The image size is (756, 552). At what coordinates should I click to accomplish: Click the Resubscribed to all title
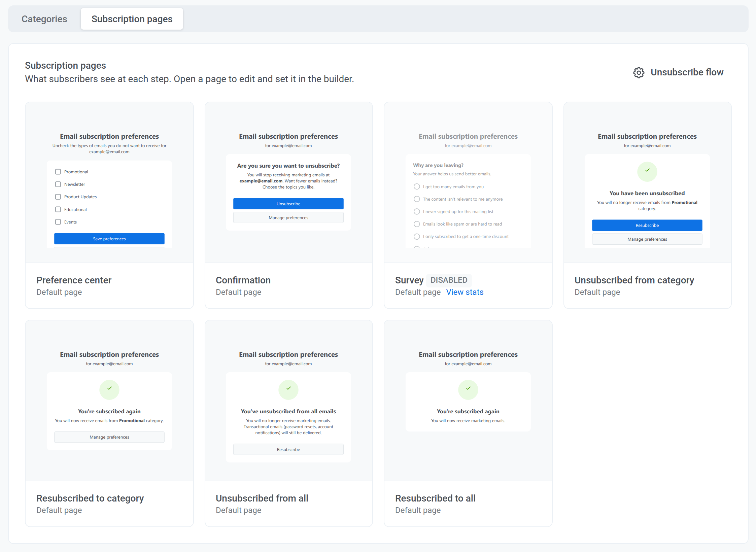click(x=435, y=498)
